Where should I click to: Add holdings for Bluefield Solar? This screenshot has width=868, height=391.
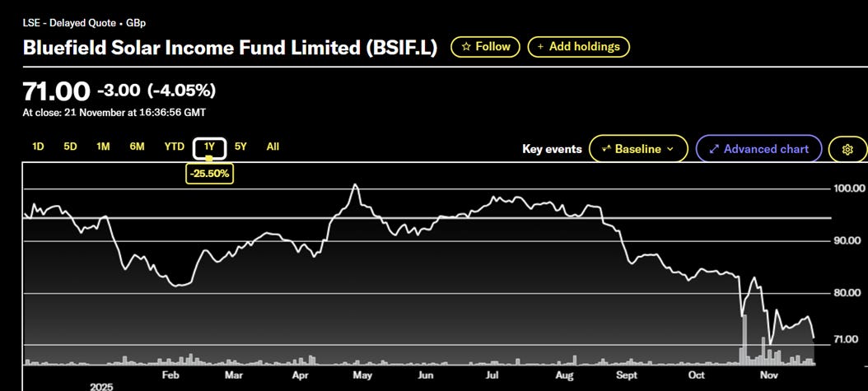(578, 47)
